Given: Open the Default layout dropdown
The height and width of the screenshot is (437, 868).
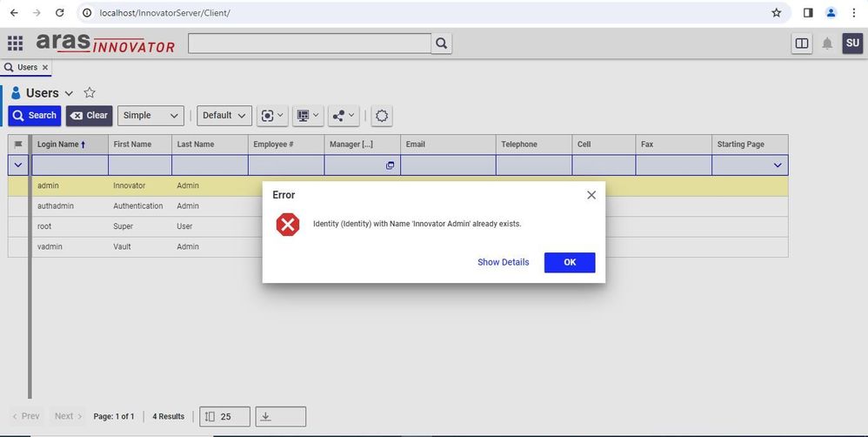Looking at the screenshot, I should 224,116.
